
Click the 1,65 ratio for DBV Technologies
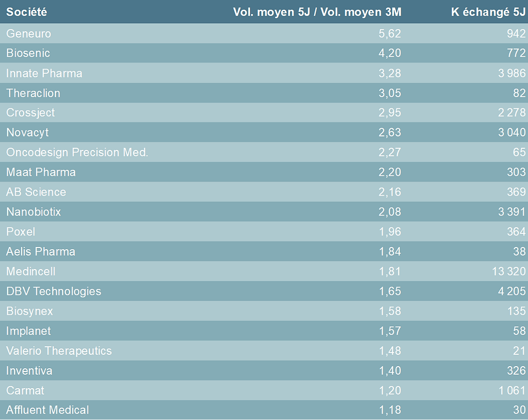[390, 291]
